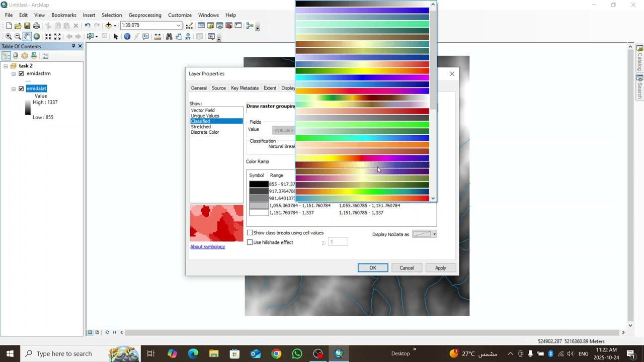Create a new map document

[9, 26]
